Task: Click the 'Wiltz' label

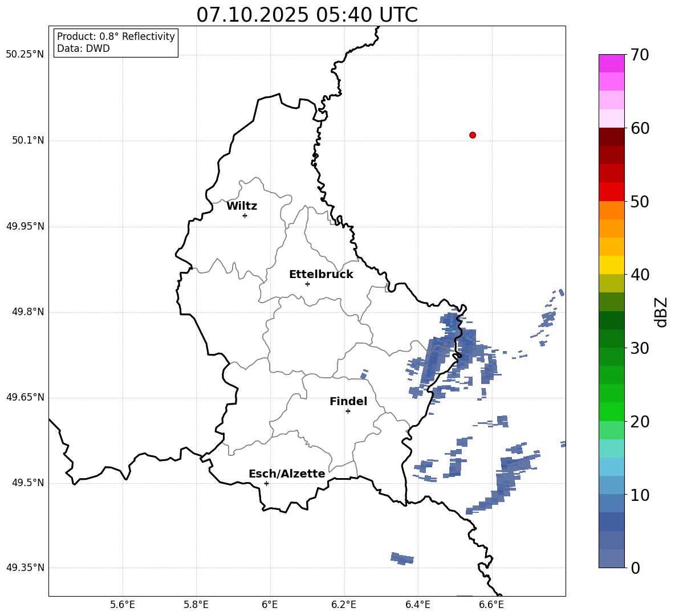Action: pyautogui.click(x=242, y=206)
